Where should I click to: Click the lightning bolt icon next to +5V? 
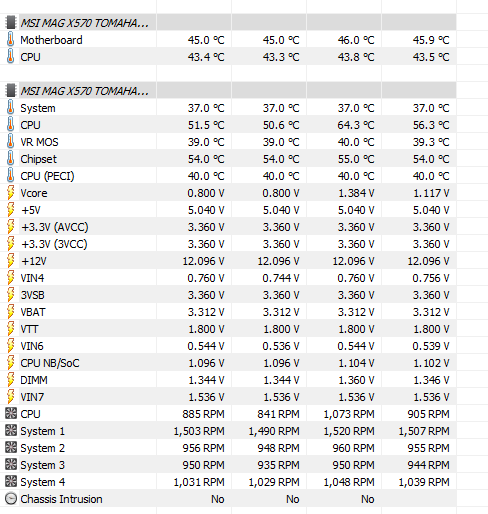11,210
